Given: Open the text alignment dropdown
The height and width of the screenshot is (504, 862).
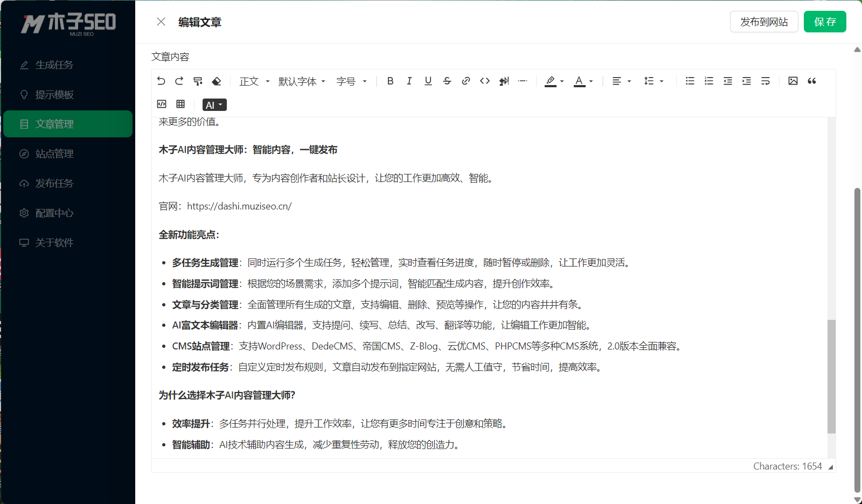Looking at the screenshot, I should tap(621, 81).
